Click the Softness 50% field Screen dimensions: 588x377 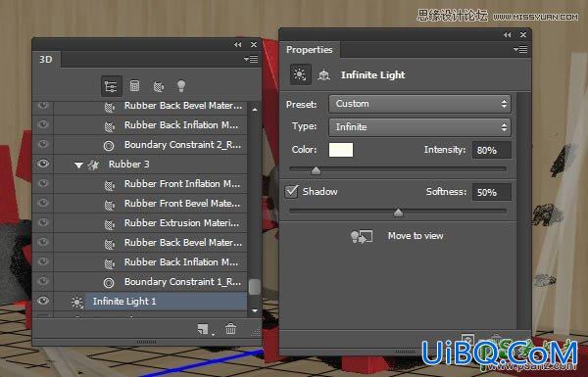[x=492, y=192]
